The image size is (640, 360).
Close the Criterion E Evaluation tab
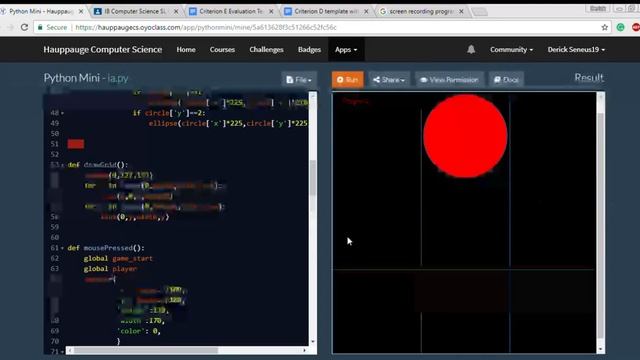pyautogui.click(x=271, y=11)
